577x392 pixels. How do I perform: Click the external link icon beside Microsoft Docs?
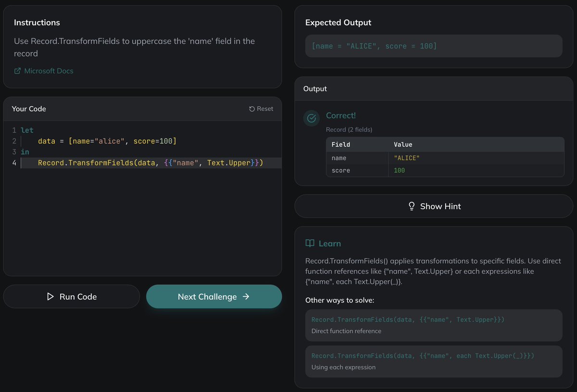17,71
